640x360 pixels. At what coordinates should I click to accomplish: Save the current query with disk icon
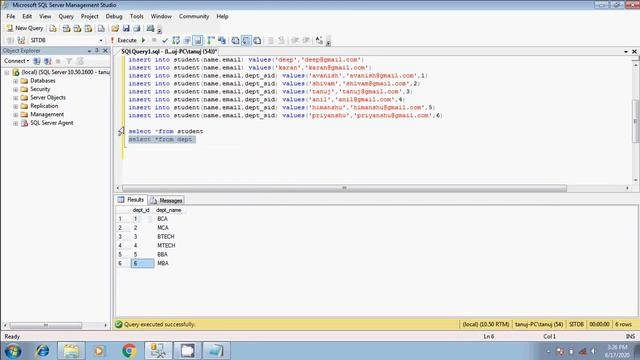(x=126, y=28)
